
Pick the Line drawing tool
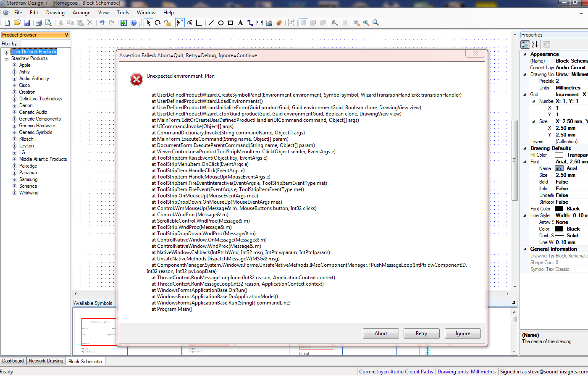point(211,23)
